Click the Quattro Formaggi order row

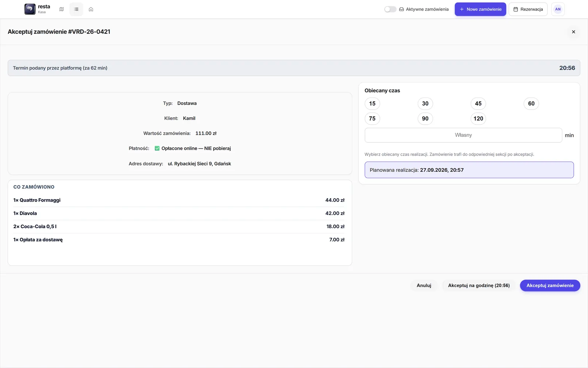[x=179, y=200]
